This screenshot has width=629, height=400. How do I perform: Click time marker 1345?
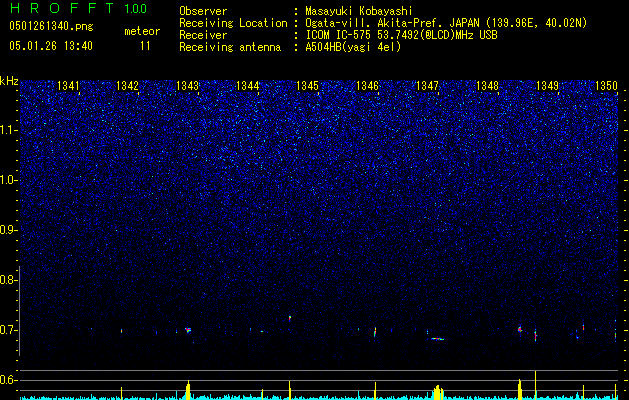[307, 86]
